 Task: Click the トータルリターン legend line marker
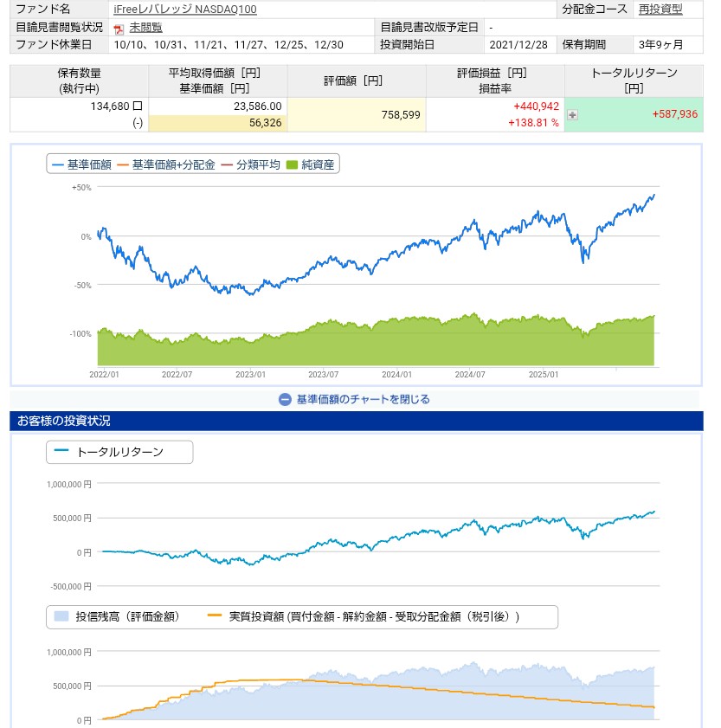[x=61, y=452]
